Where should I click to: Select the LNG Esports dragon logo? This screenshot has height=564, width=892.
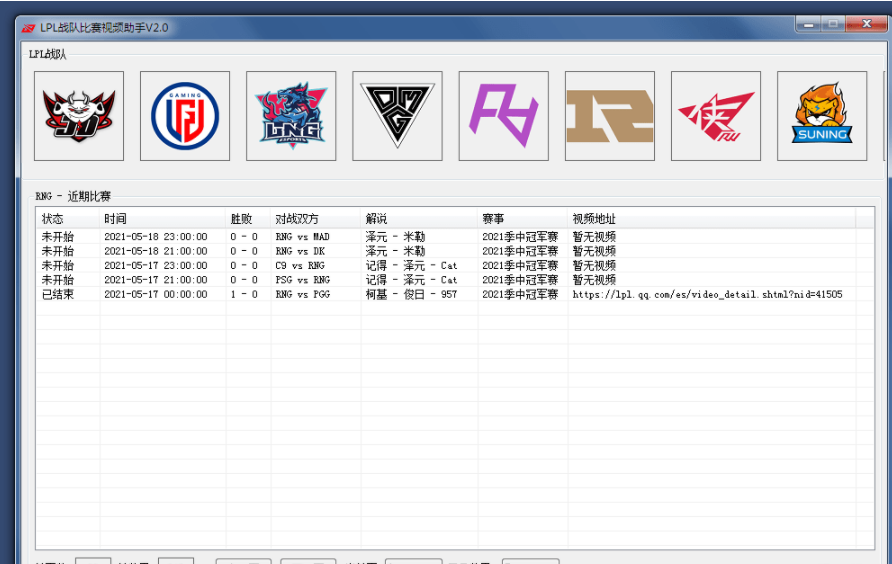point(291,116)
